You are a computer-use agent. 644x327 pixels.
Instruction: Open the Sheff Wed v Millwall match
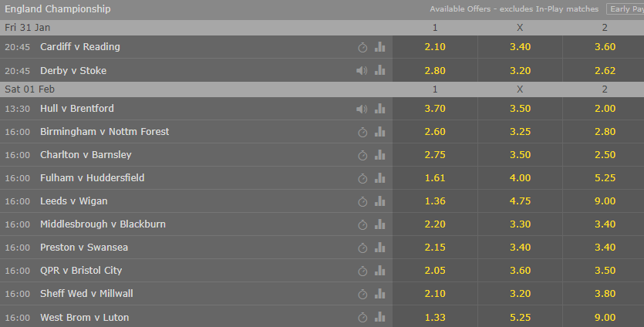pos(86,294)
